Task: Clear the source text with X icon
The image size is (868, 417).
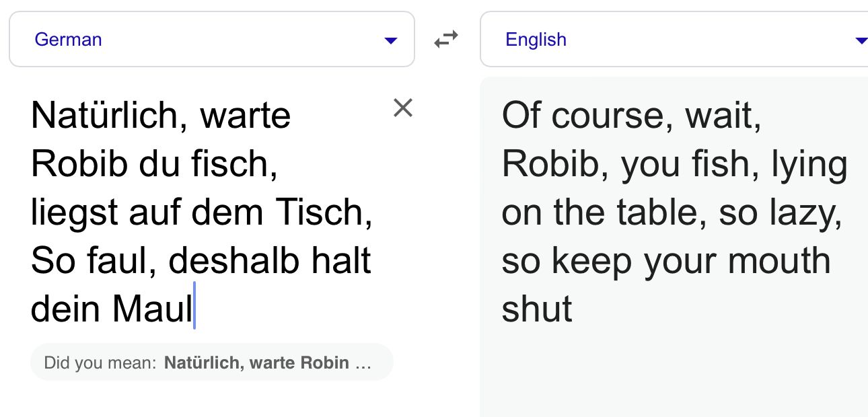Action: coord(402,108)
